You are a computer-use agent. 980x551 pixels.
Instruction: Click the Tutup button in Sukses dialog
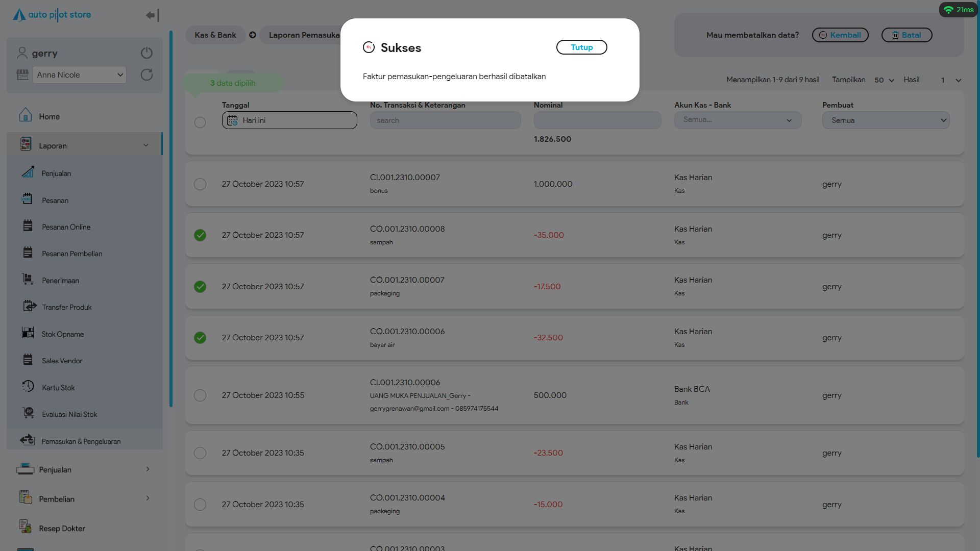pos(581,47)
